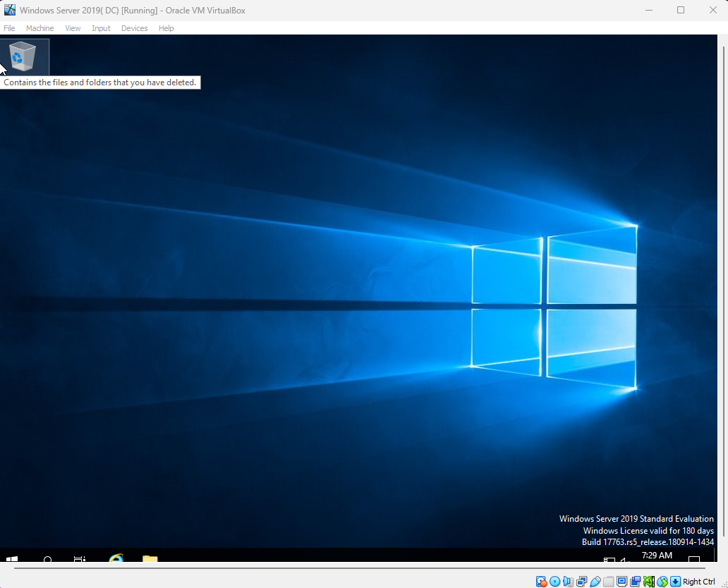Open the VirtualBox File menu

(x=9, y=28)
